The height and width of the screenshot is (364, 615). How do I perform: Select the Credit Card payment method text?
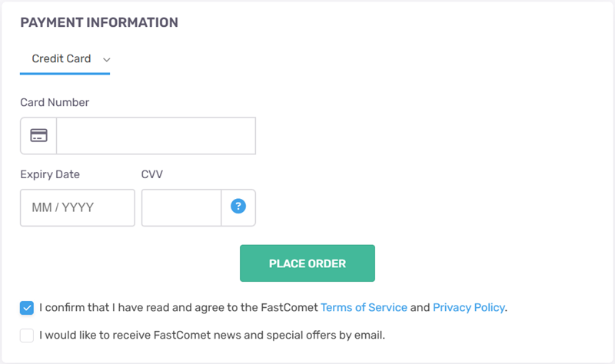(x=61, y=59)
